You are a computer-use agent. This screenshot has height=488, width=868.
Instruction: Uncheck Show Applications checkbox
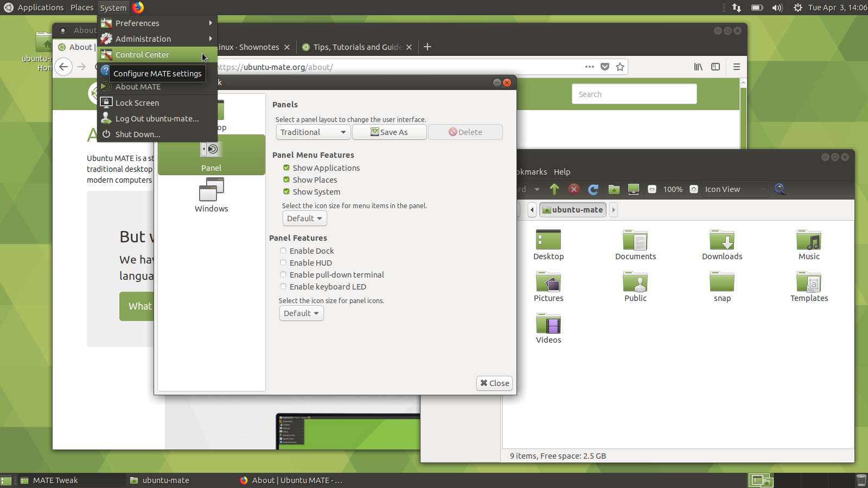click(286, 168)
